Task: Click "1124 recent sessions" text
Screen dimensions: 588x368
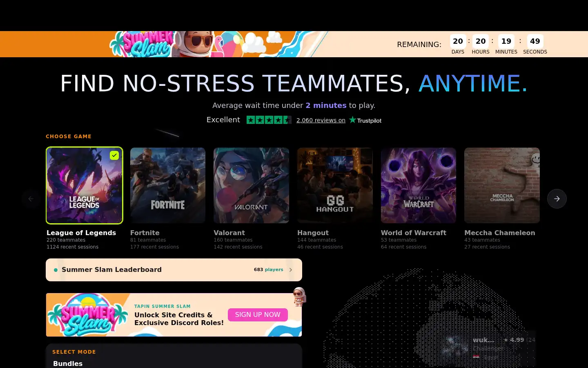Action: tap(72, 247)
